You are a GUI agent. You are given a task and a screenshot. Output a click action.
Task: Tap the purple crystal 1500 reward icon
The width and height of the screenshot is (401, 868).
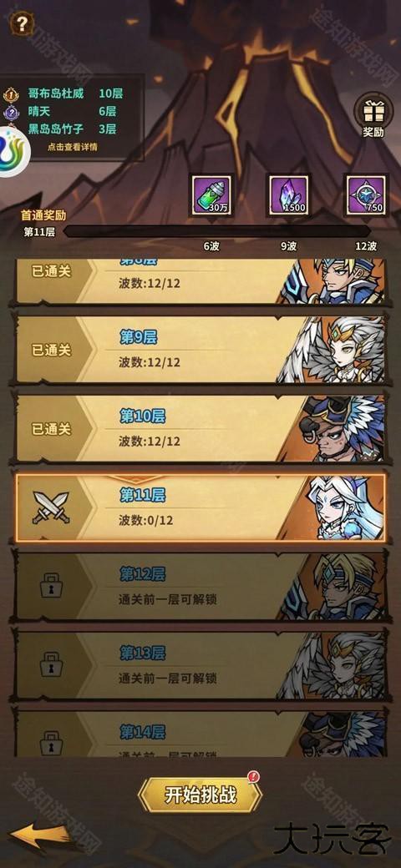(x=289, y=194)
